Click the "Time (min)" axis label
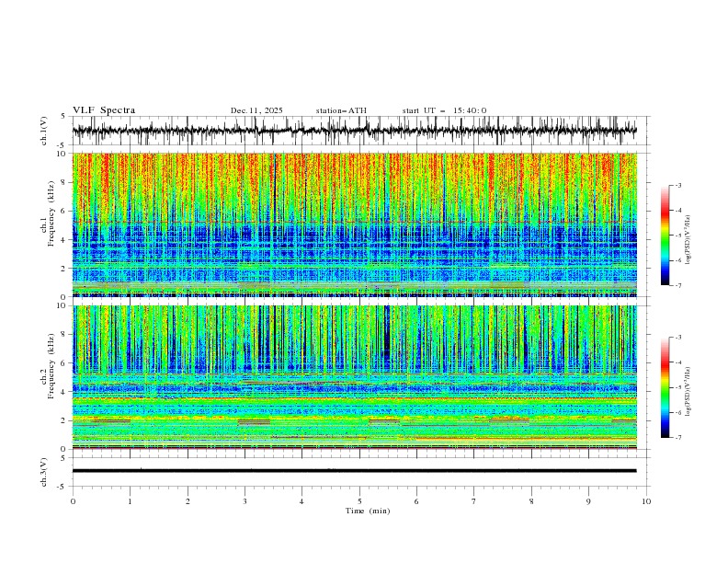The height and width of the screenshot is (563, 728). point(368,511)
